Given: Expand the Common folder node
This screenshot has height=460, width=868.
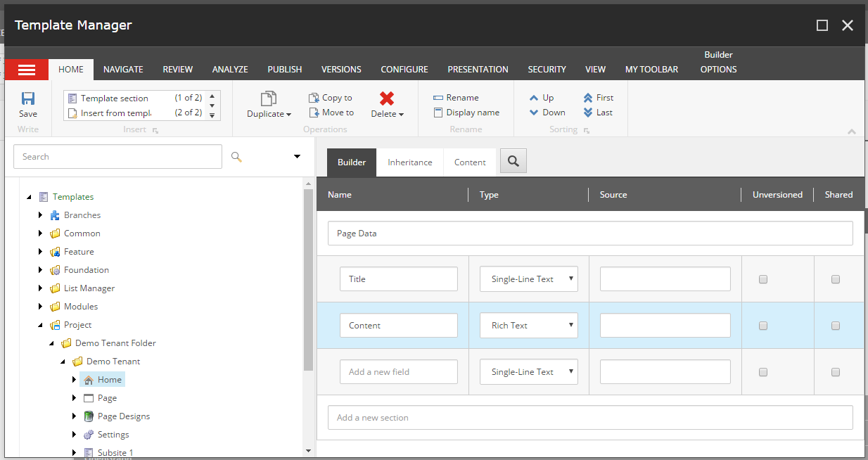Looking at the screenshot, I should coord(41,234).
